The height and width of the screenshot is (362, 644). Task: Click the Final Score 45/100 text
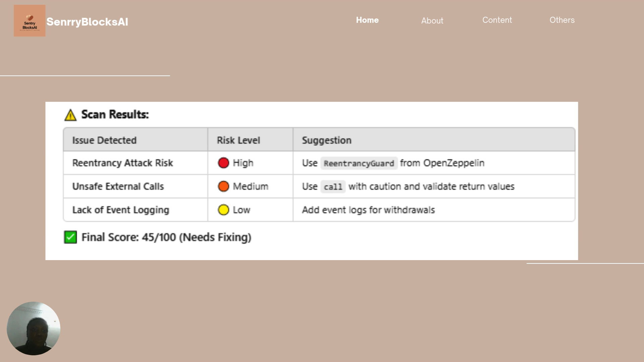click(x=166, y=237)
